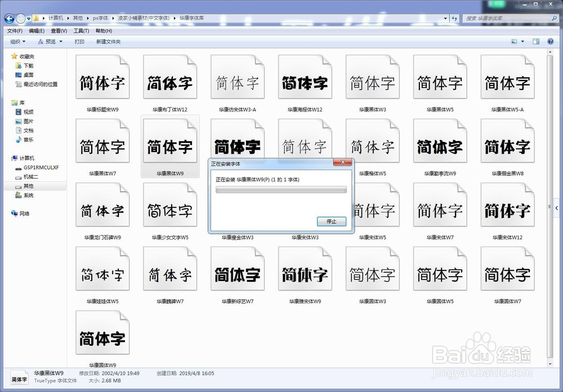Select 计算机 in the navigation pane
Viewport: 563px width, 392px height.
(x=27, y=158)
